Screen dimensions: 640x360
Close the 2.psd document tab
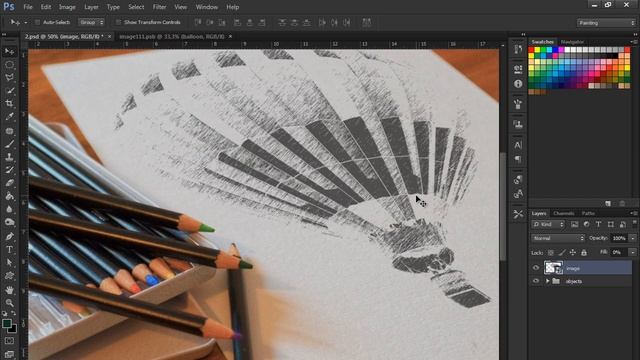pos(109,36)
